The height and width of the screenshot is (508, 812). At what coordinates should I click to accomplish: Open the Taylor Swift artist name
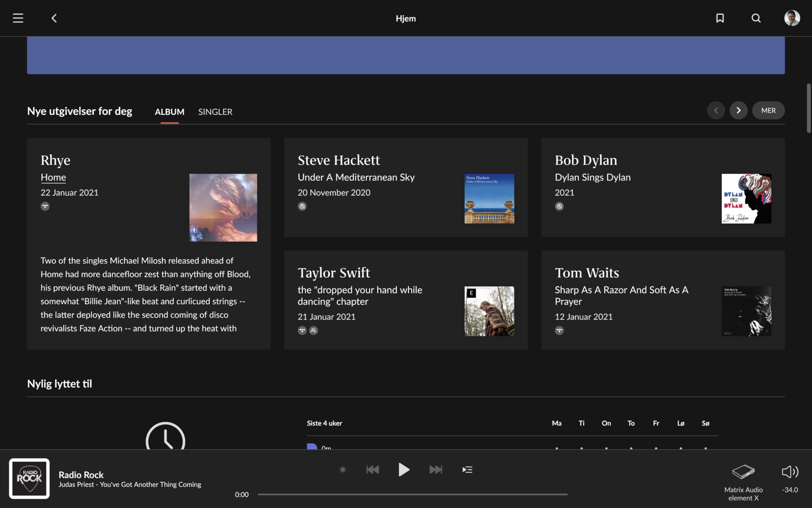pyautogui.click(x=334, y=273)
